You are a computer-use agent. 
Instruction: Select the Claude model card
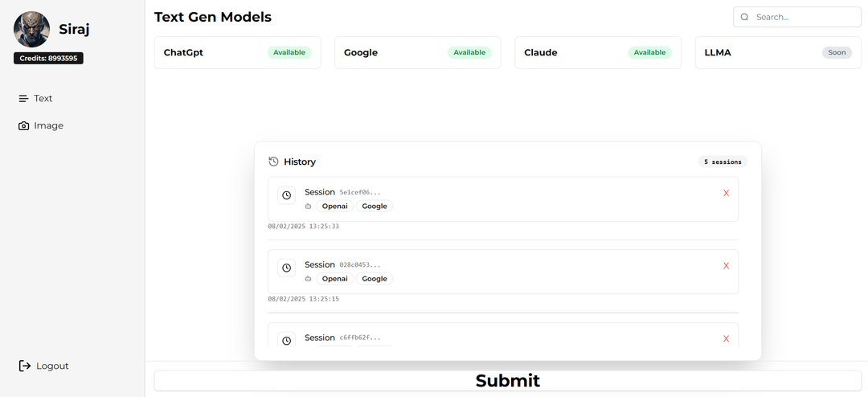[598, 52]
